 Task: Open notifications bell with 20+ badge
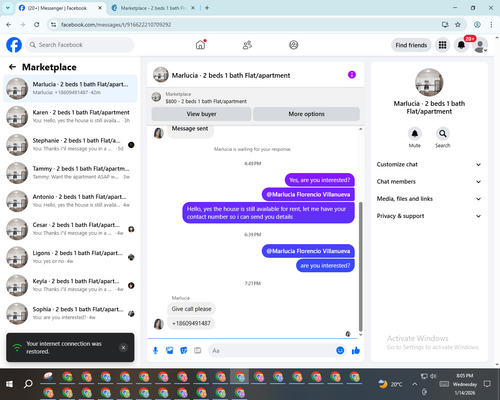[461, 45]
